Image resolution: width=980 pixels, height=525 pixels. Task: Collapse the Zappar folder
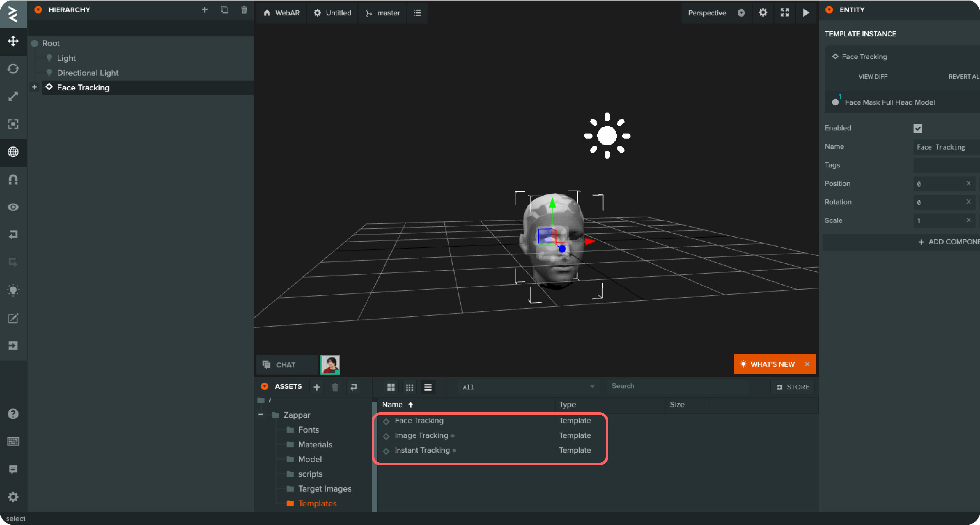(x=261, y=414)
